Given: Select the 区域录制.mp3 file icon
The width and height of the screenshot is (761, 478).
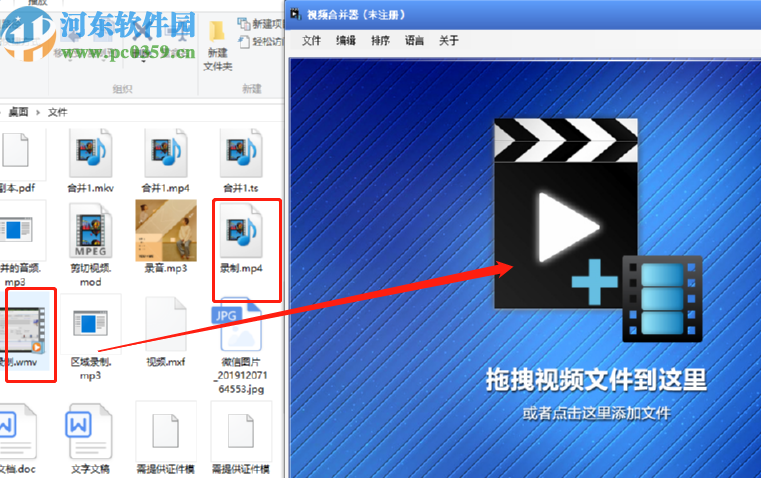Looking at the screenshot, I should [x=90, y=323].
